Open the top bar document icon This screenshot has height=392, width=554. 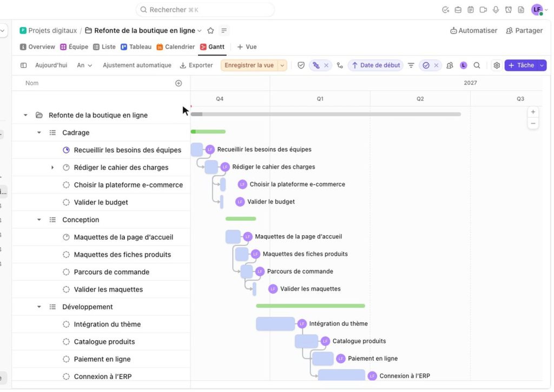click(521, 10)
